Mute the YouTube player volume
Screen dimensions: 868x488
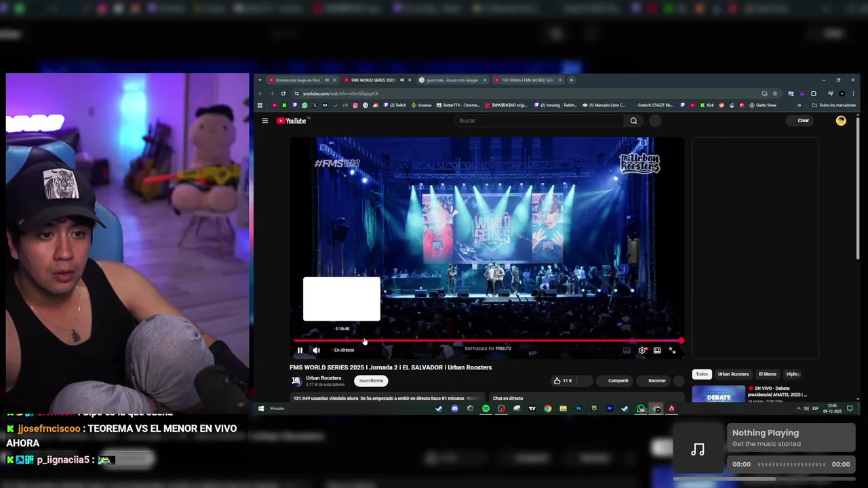316,350
